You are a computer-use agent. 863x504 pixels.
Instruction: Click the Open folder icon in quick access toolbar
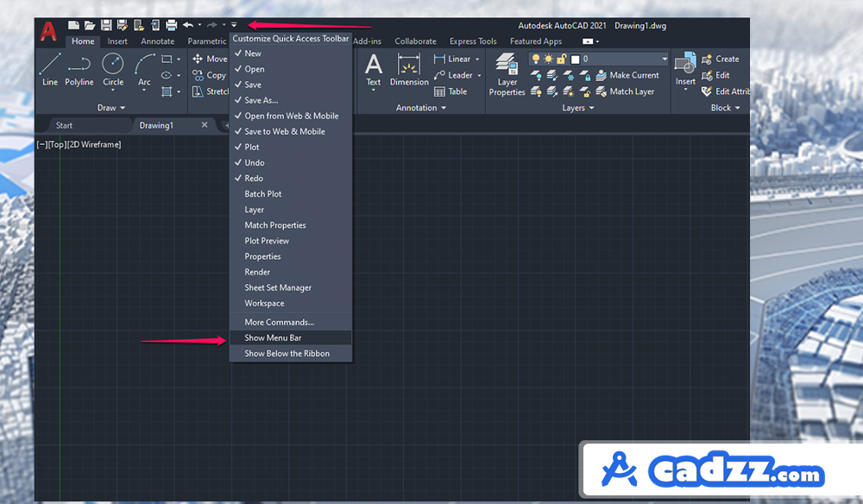(x=90, y=25)
